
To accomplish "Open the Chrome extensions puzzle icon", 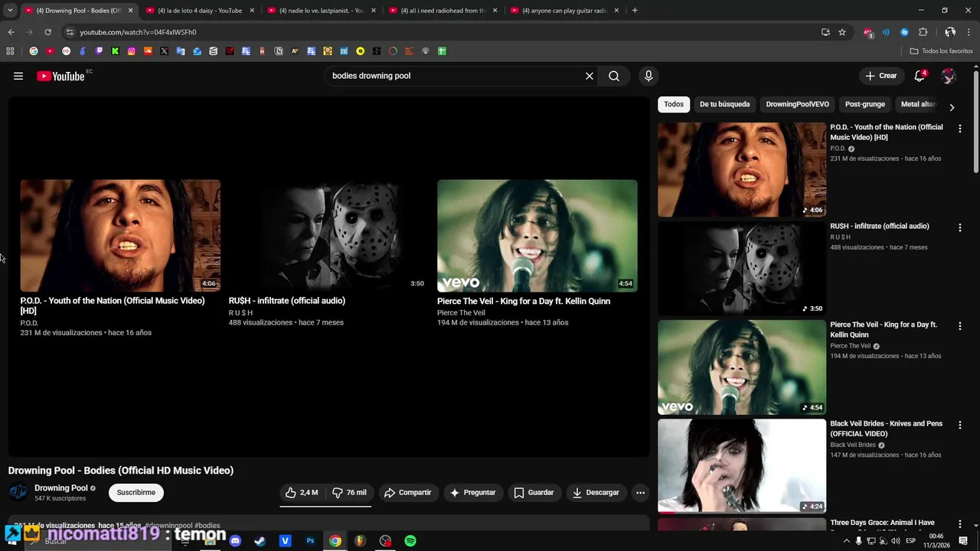I will point(923,32).
